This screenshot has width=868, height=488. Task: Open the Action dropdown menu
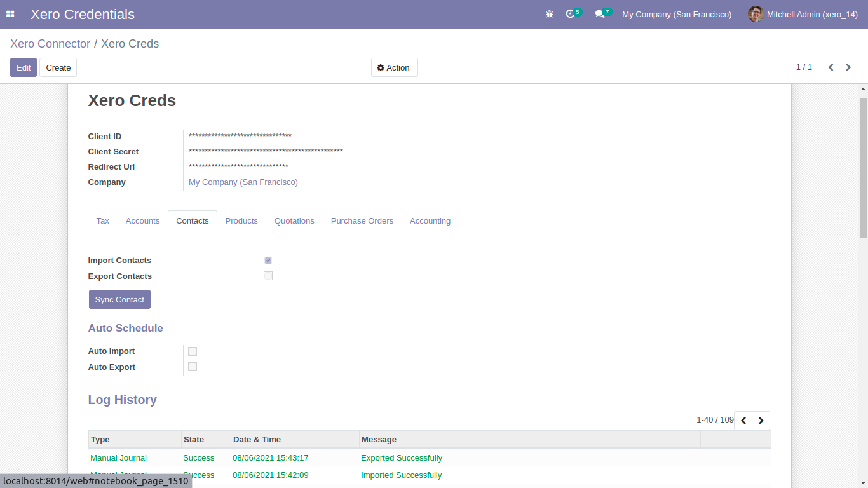point(394,67)
